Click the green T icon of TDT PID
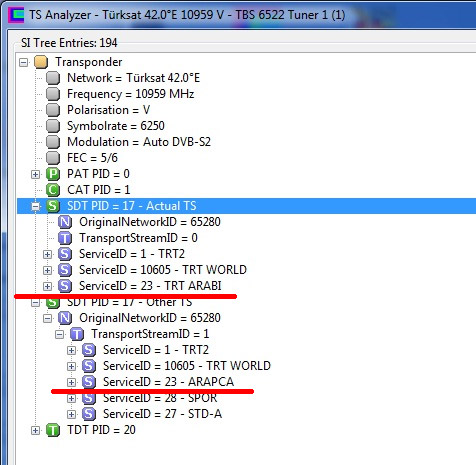This screenshot has height=465, width=476. pos(53,430)
